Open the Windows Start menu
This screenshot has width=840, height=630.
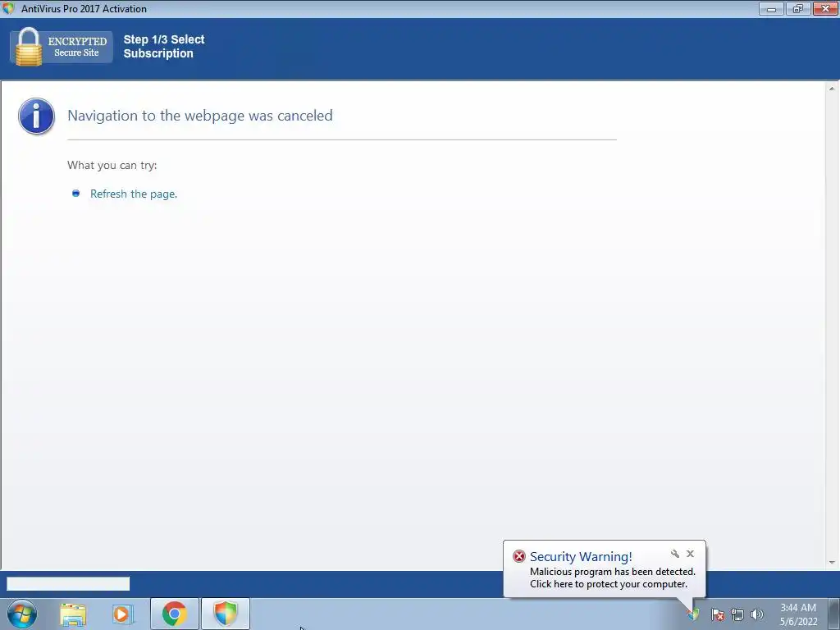(x=22, y=614)
